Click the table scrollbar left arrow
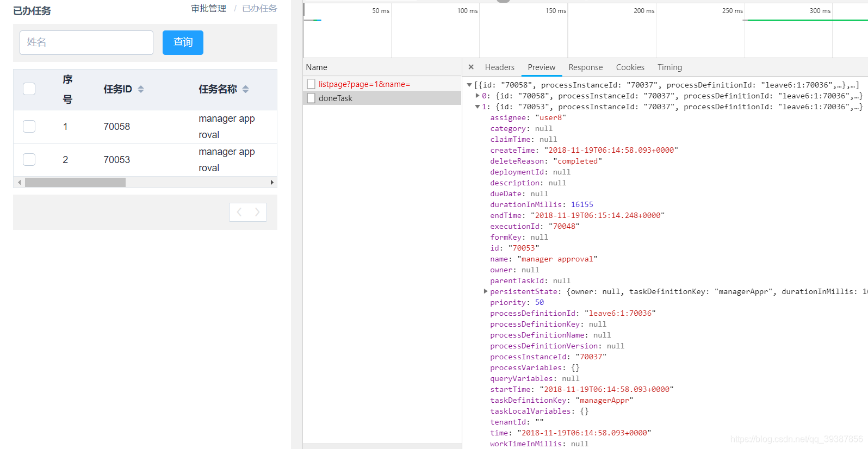 click(20, 183)
